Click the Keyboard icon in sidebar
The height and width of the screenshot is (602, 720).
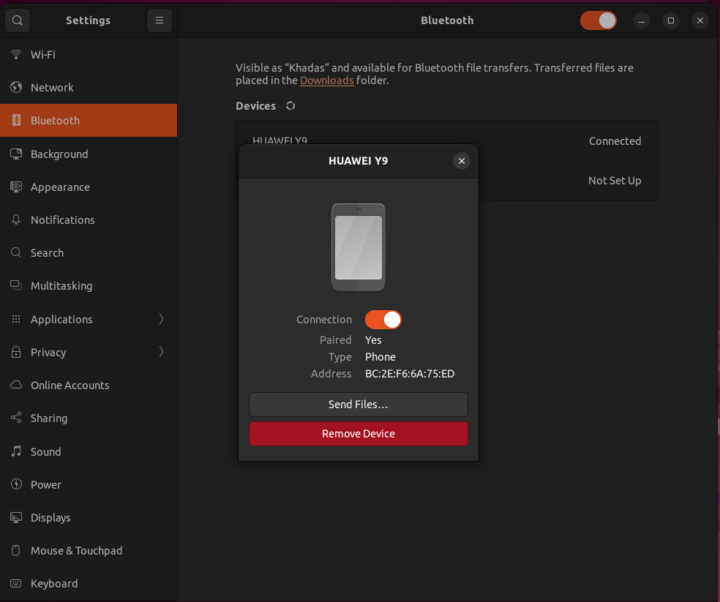pos(16,583)
